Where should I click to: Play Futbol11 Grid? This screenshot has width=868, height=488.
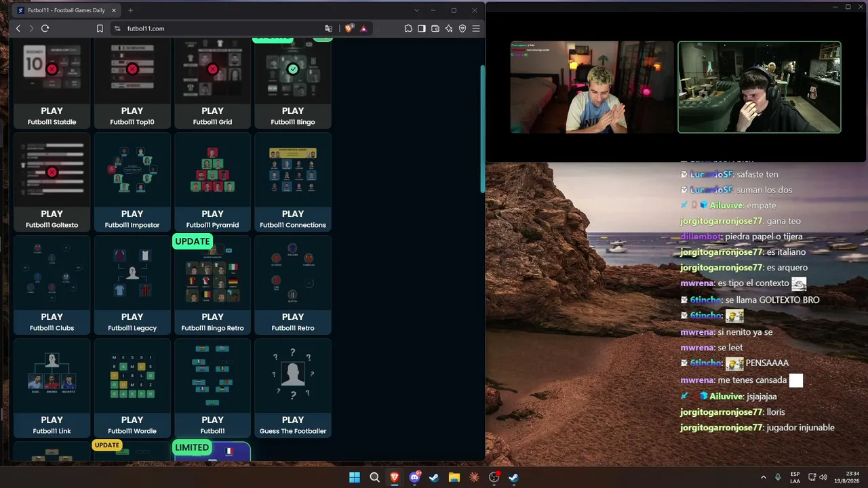point(212,83)
